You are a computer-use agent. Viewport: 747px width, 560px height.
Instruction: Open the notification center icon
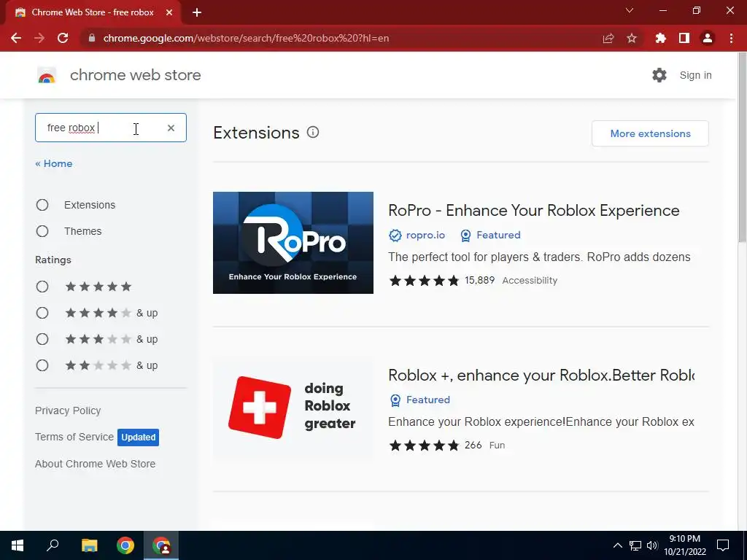(723, 545)
